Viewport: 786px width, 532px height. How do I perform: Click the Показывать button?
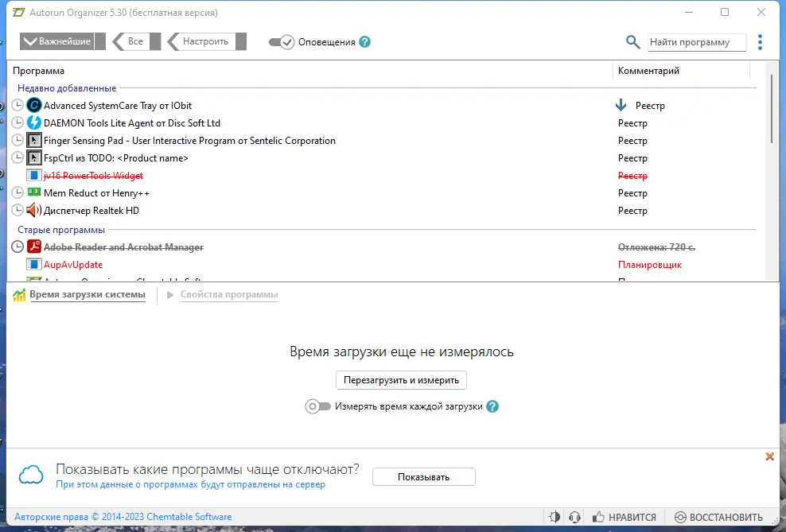[x=423, y=477]
